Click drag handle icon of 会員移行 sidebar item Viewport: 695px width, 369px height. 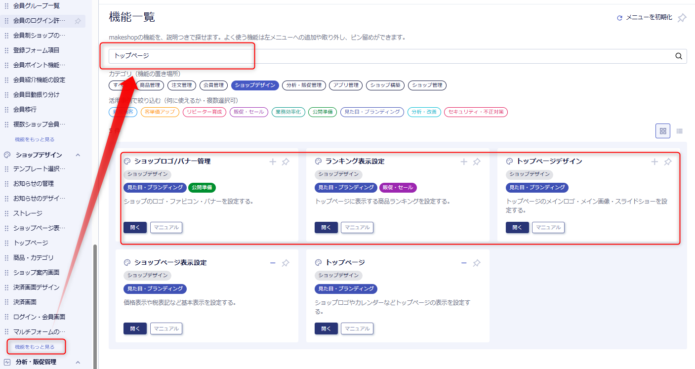tap(6, 109)
